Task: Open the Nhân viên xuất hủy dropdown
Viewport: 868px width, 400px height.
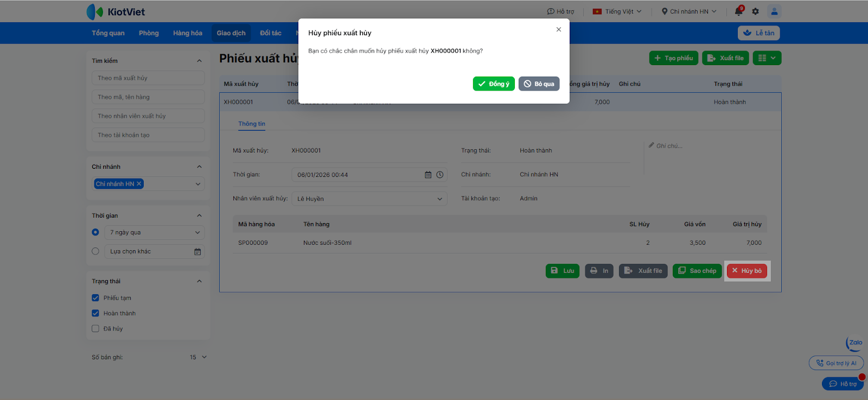Action: tap(369, 199)
